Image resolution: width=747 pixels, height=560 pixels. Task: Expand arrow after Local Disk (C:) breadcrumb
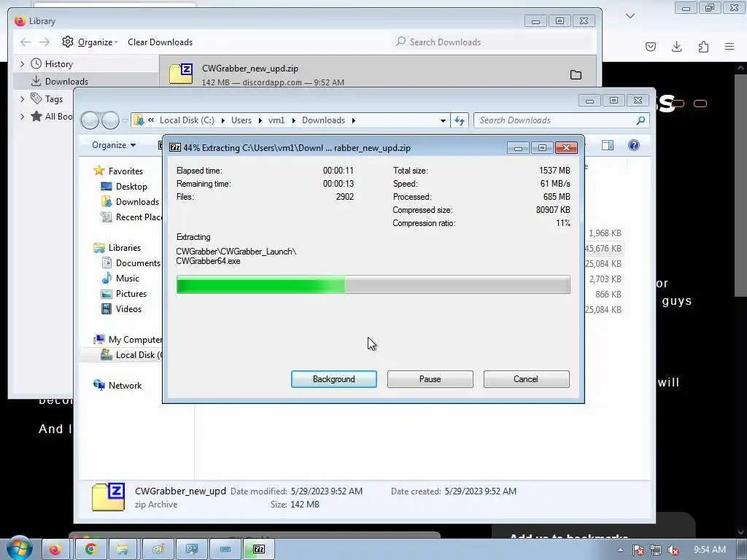(x=222, y=120)
